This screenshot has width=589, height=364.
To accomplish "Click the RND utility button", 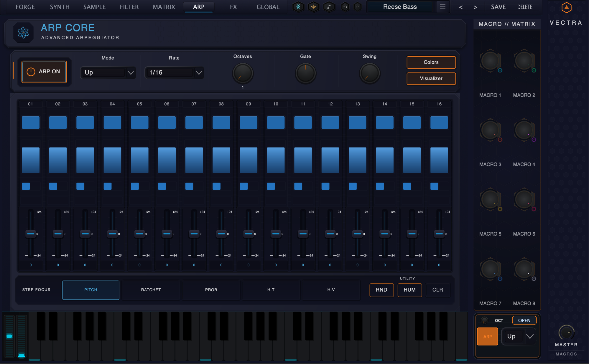I will coord(381,290).
